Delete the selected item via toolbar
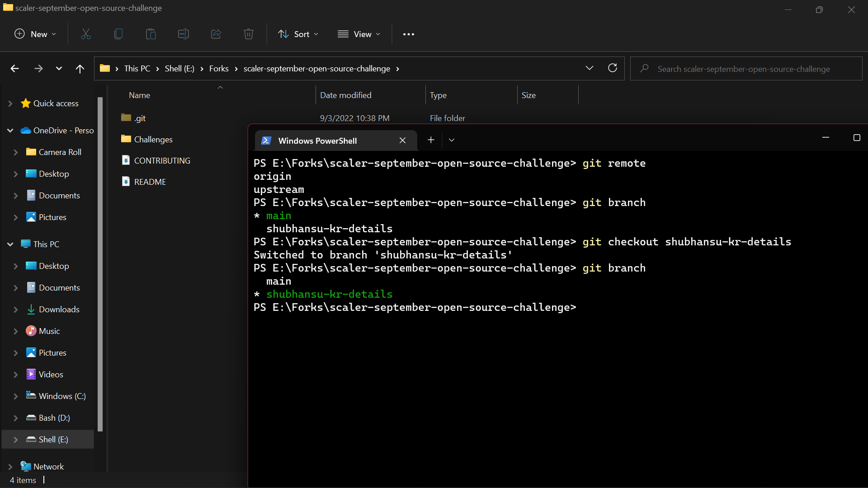This screenshot has width=868, height=488. (248, 34)
